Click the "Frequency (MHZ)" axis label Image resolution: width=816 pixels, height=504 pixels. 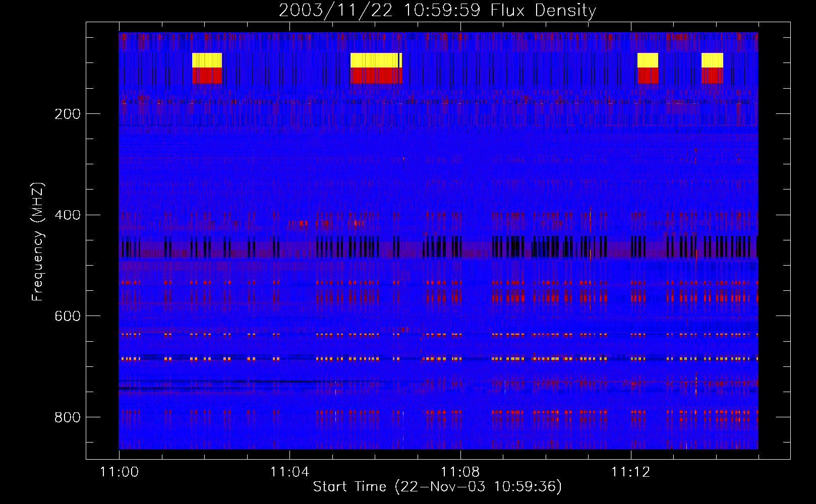[x=38, y=241]
